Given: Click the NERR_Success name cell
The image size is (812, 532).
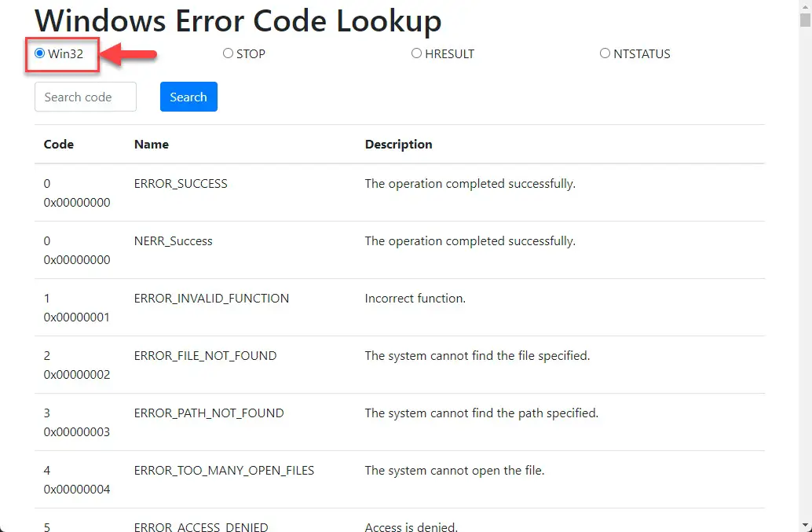Looking at the screenshot, I should tap(173, 241).
